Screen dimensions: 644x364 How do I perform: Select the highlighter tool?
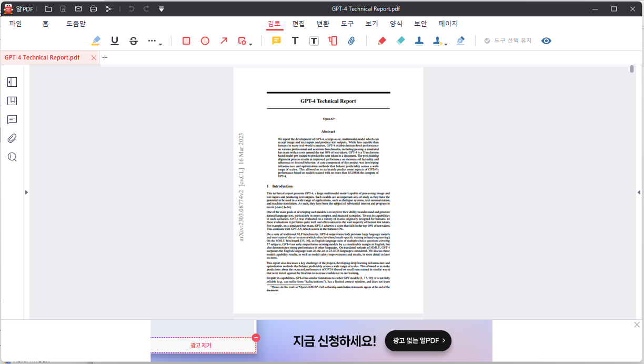[96, 41]
